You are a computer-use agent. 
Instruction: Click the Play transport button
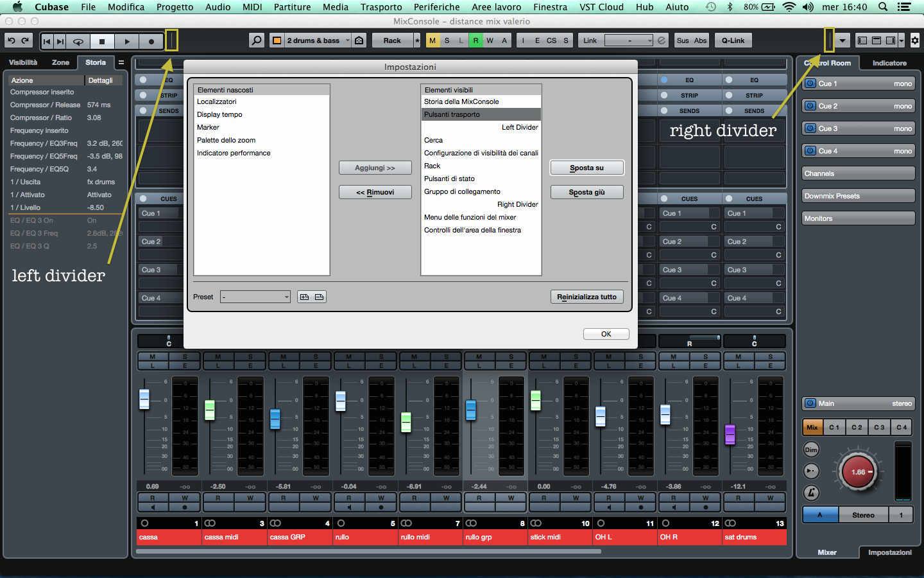127,41
